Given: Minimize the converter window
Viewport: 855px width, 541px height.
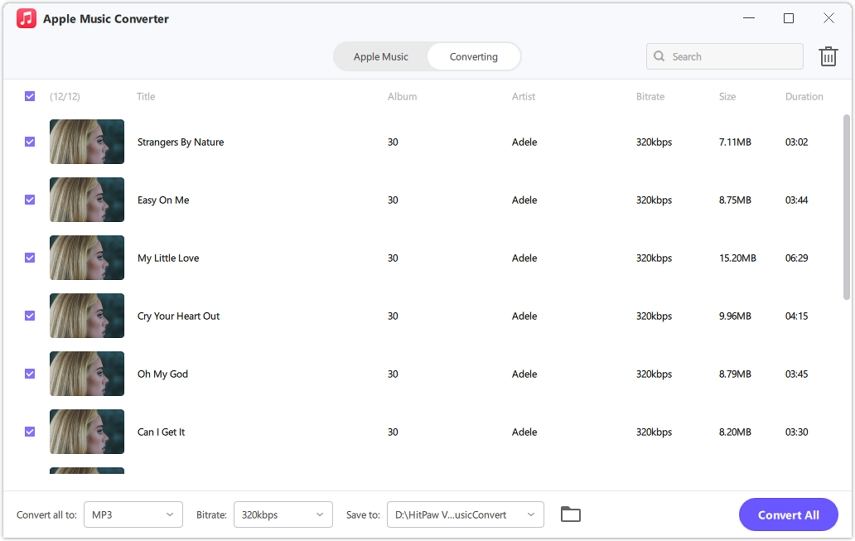Looking at the screenshot, I should [749, 18].
